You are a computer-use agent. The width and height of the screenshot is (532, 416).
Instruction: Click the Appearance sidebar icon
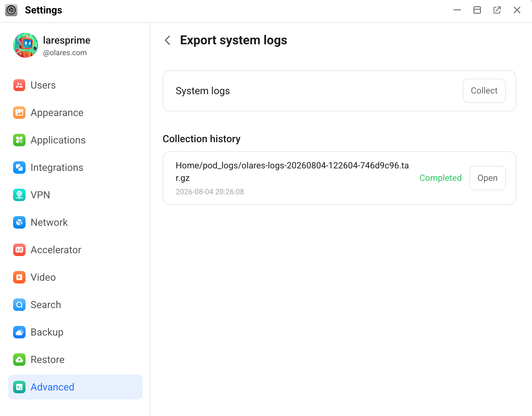[x=19, y=113]
